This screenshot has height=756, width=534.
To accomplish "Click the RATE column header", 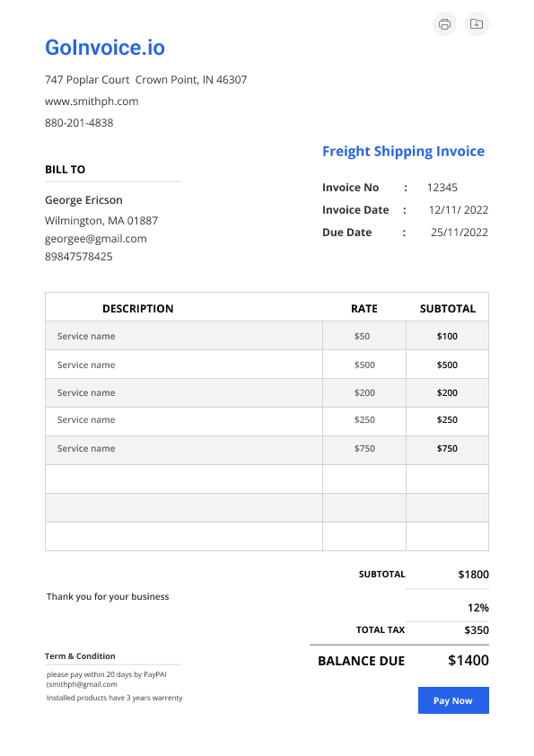I will click(x=364, y=309).
